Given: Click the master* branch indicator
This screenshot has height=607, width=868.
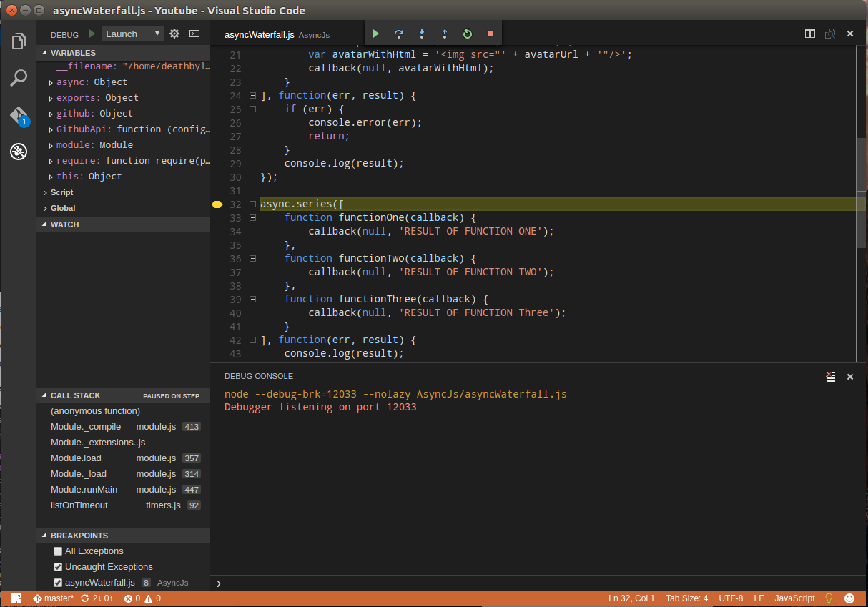Looking at the screenshot, I should [x=53, y=598].
